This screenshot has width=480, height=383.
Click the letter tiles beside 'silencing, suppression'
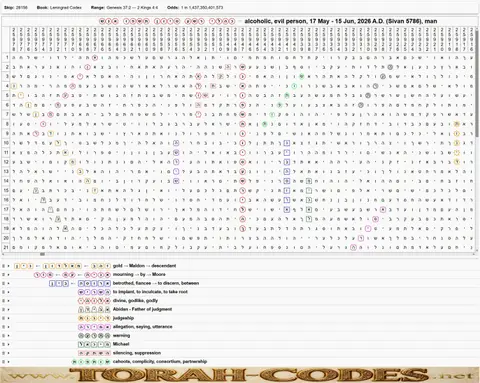point(94,353)
